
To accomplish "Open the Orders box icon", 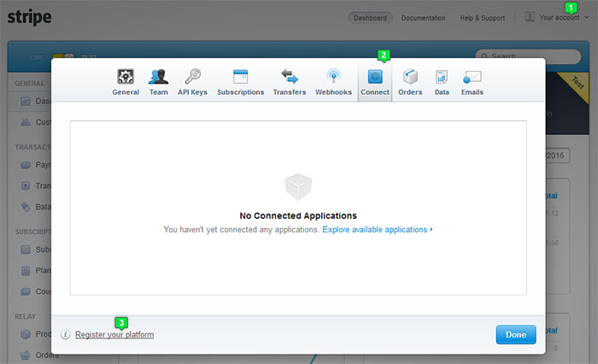I will click(x=410, y=77).
